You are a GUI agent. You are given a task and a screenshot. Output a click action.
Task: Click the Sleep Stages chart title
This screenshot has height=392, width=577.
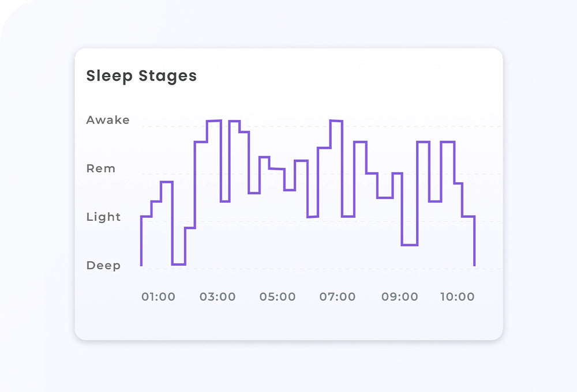point(141,76)
